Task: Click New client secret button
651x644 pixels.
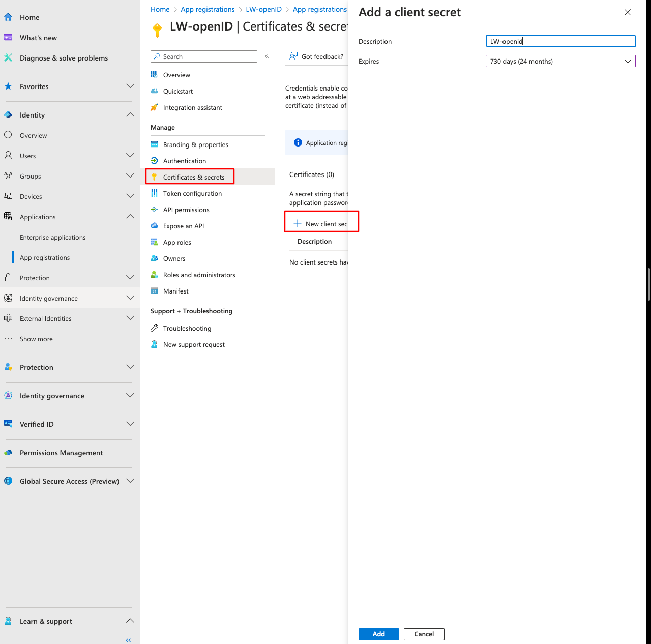Action: 321,224
